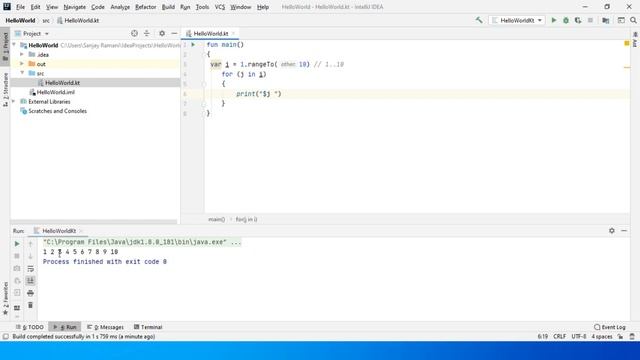Select HelloWorld.kt in project tree
The image size is (640, 360).
coord(62,82)
